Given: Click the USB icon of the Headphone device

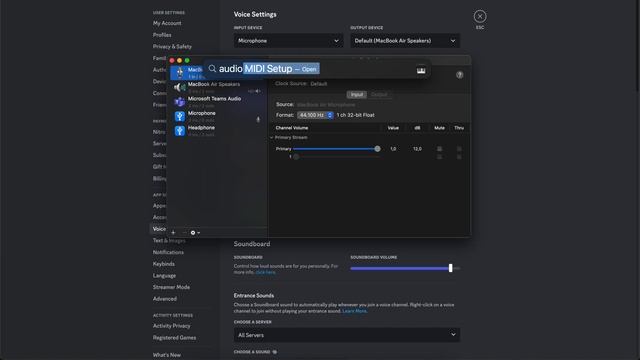Looking at the screenshot, I should [x=180, y=131].
